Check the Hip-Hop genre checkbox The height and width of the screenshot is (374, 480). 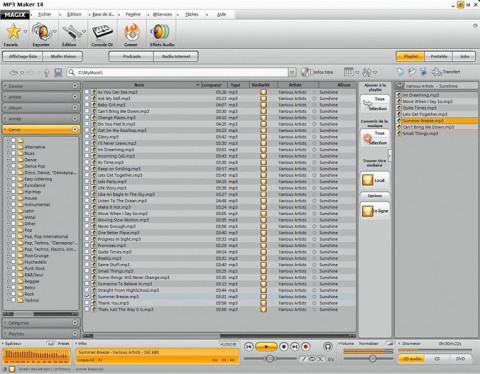tap(13, 192)
